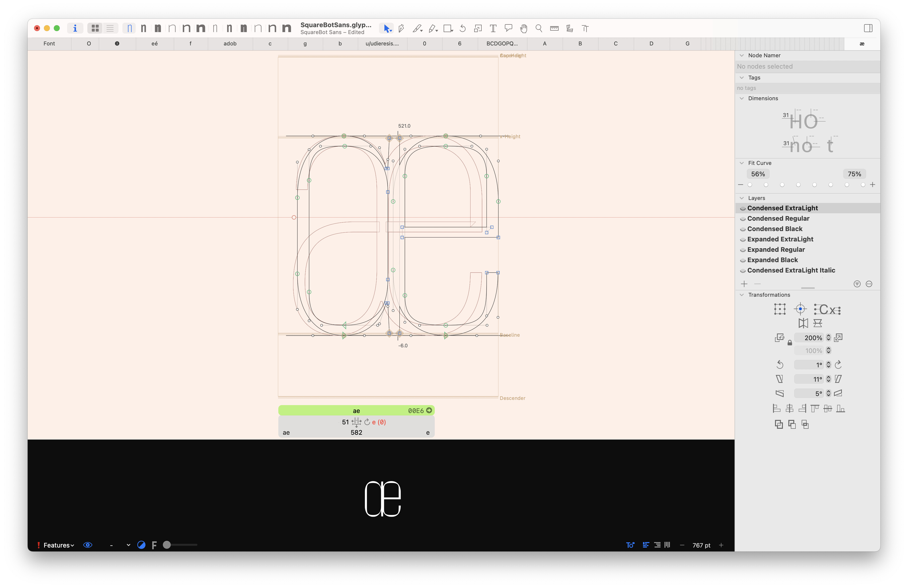The width and height of the screenshot is (908, 588).
Task: Click the Text tool
Action: pos(493,28)
